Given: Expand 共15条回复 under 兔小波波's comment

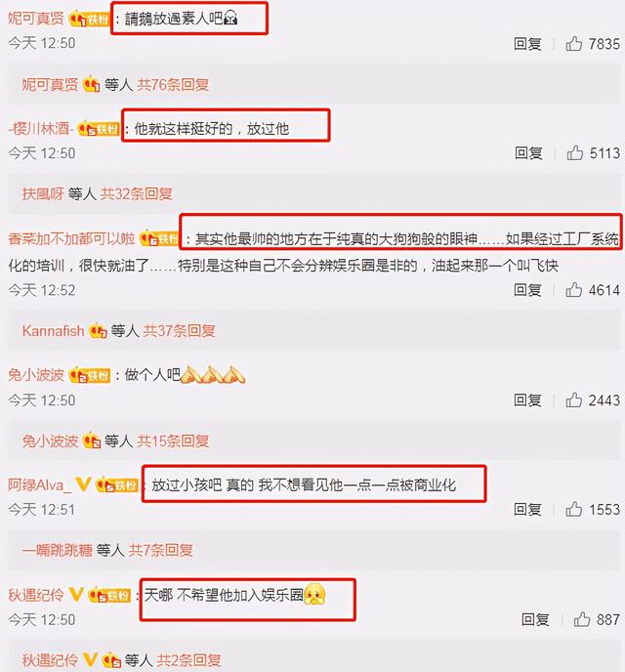Looking at the screenshot, I should tap(173, 441).
